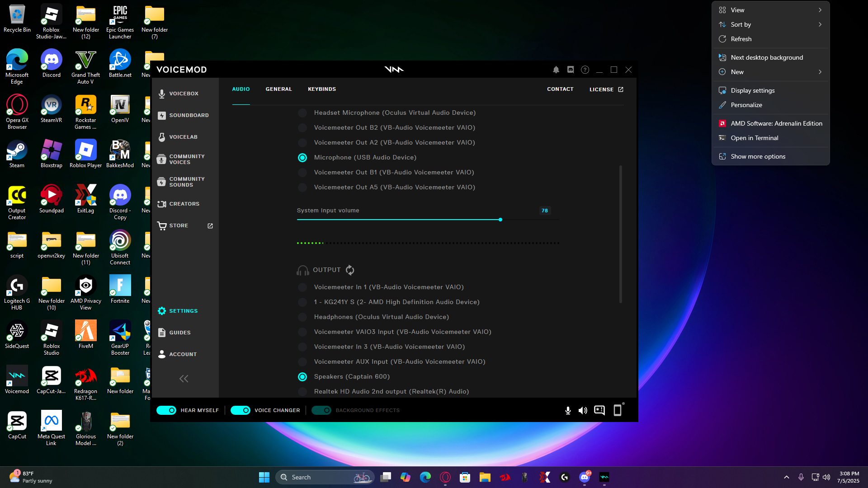Open the notifications bell icon in Voicemod
The height and width of the screenshot is (488, 868).
(x=556, y=70)
